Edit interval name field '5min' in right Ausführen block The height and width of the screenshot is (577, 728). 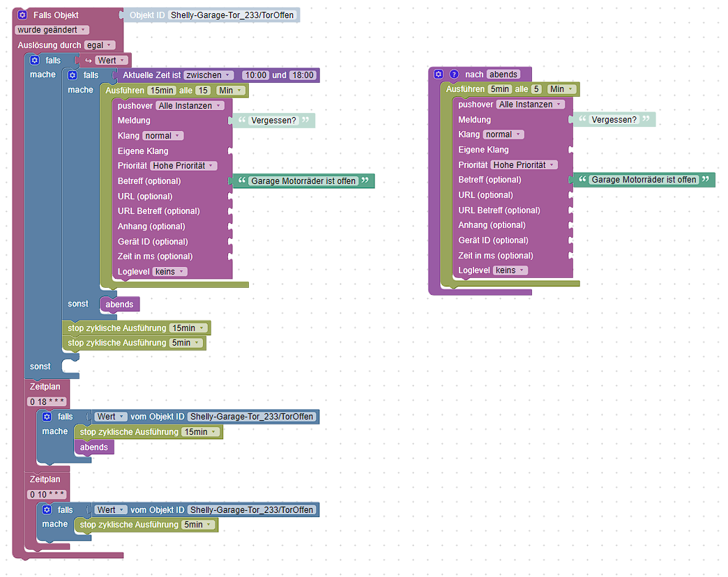coord(500,89)
